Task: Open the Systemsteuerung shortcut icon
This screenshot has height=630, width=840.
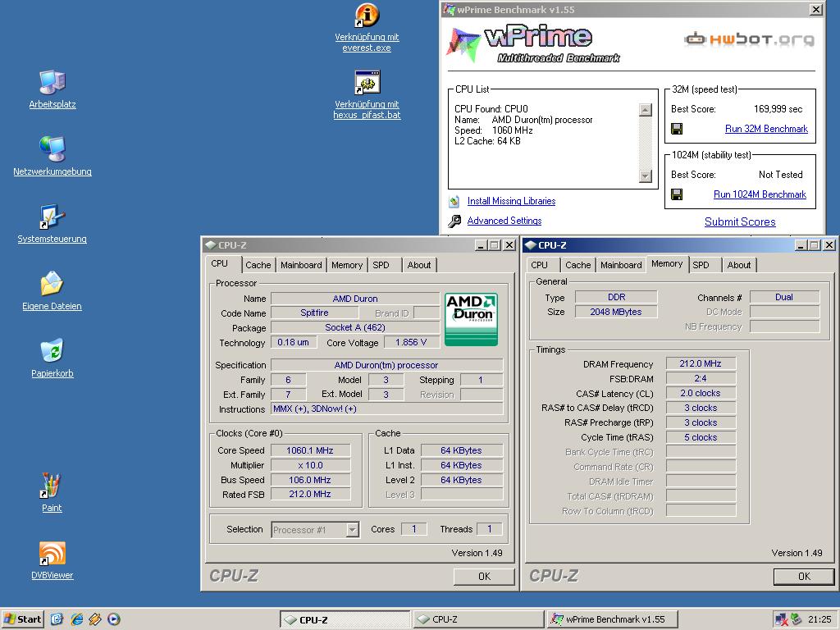Action: pos(52,217)
